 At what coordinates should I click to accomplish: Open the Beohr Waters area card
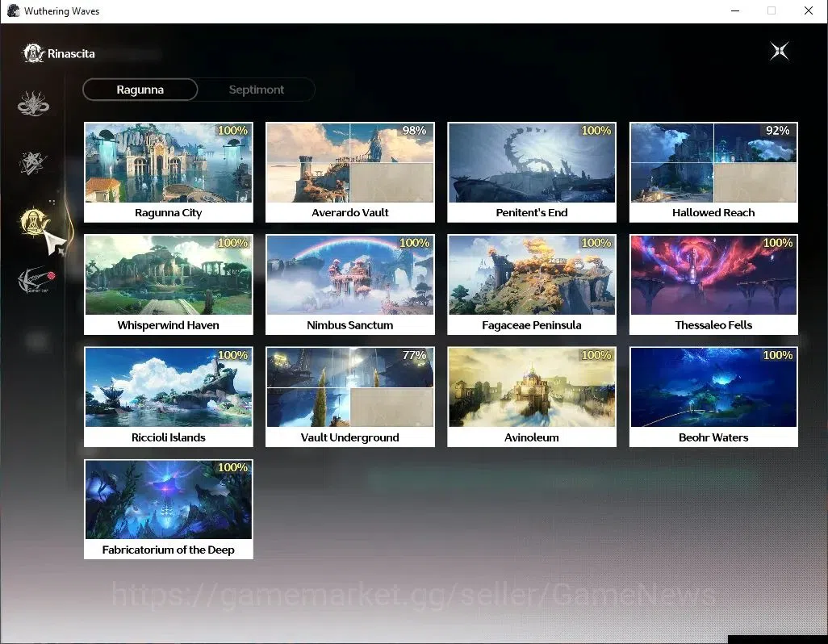[x=713, y=397]
